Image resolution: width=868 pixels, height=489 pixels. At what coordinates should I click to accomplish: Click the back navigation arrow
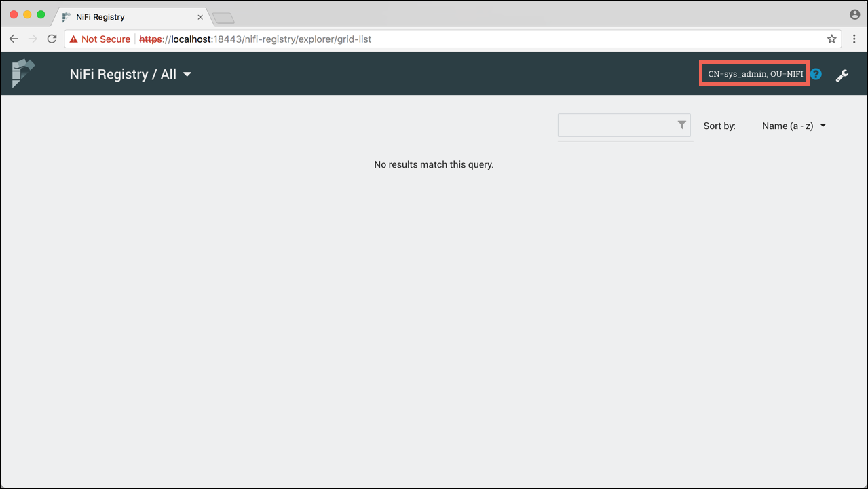click(x=14, y=39)
